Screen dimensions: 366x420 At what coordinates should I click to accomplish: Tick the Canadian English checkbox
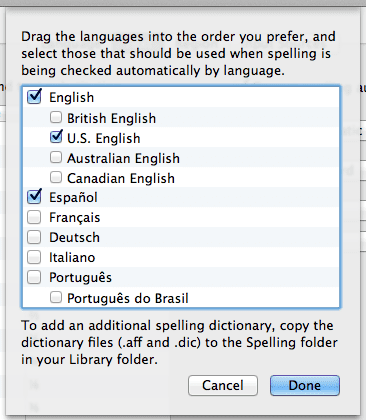point(56,177)
